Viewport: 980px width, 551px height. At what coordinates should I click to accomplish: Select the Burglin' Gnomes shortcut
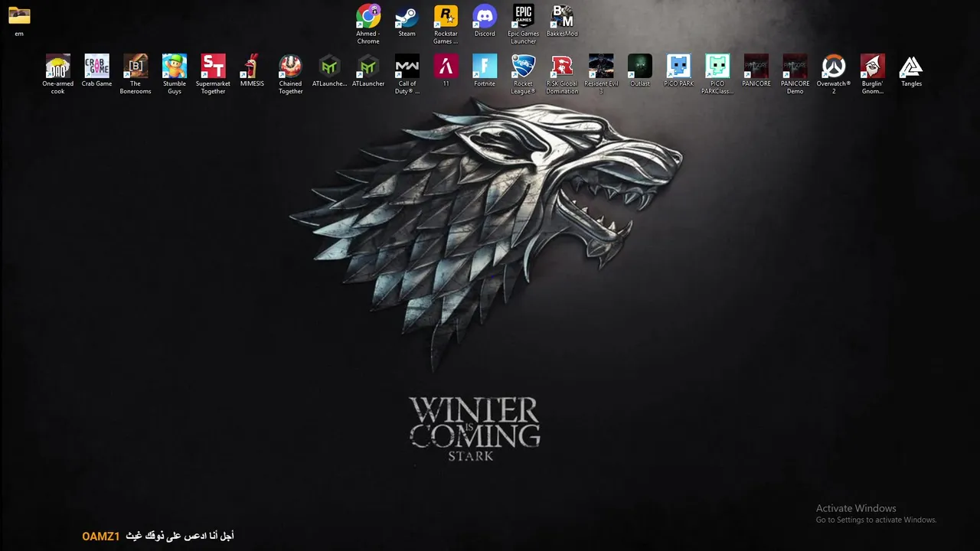873,66
